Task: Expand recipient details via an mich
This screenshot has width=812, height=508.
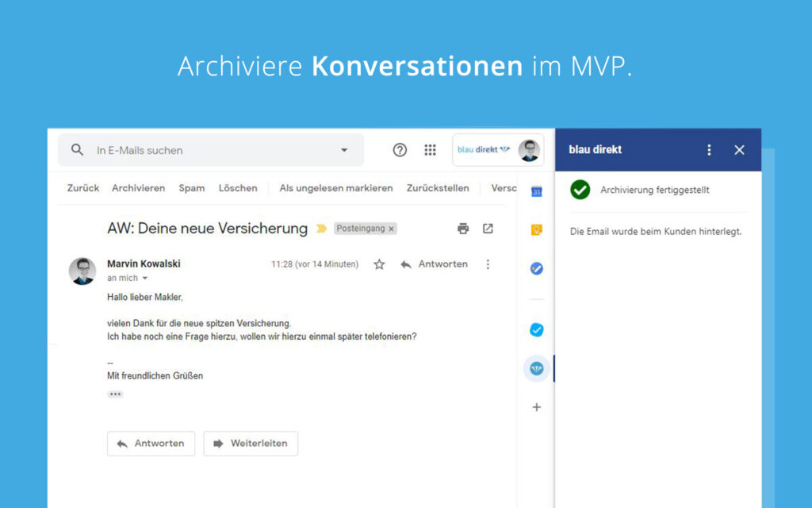Action: pos(127,278)
